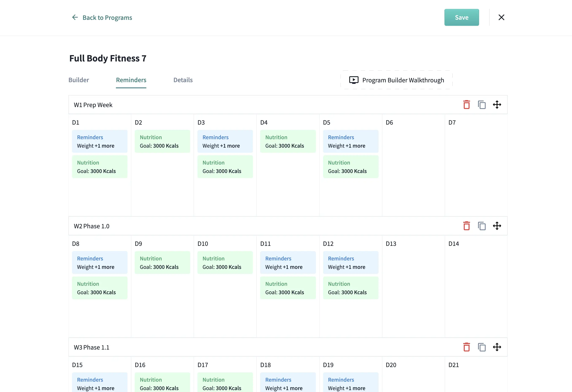Delete the W2 Phase 1.0 week
572x392 pixels.
coord(466,226)
